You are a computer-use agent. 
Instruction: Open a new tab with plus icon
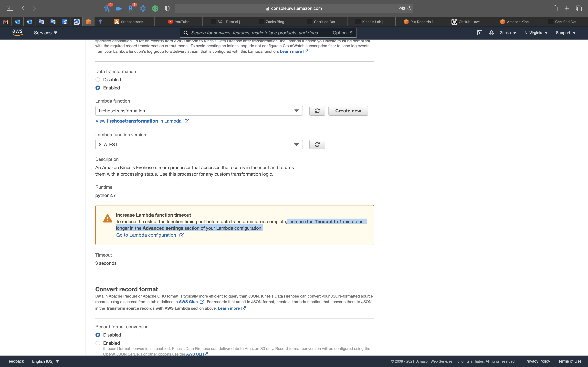pos(567,8)
